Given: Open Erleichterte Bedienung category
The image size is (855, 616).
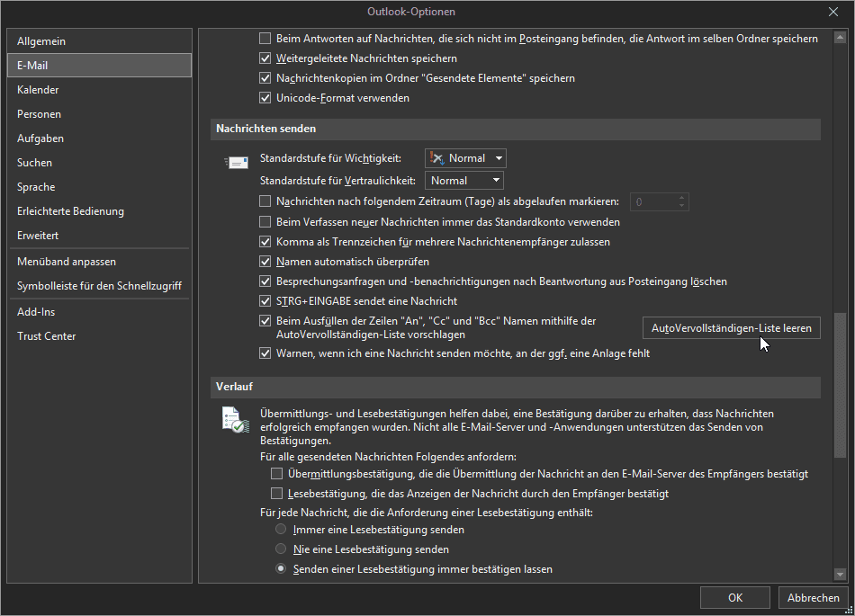Looking at the screenshot, I should click(99, 211).
